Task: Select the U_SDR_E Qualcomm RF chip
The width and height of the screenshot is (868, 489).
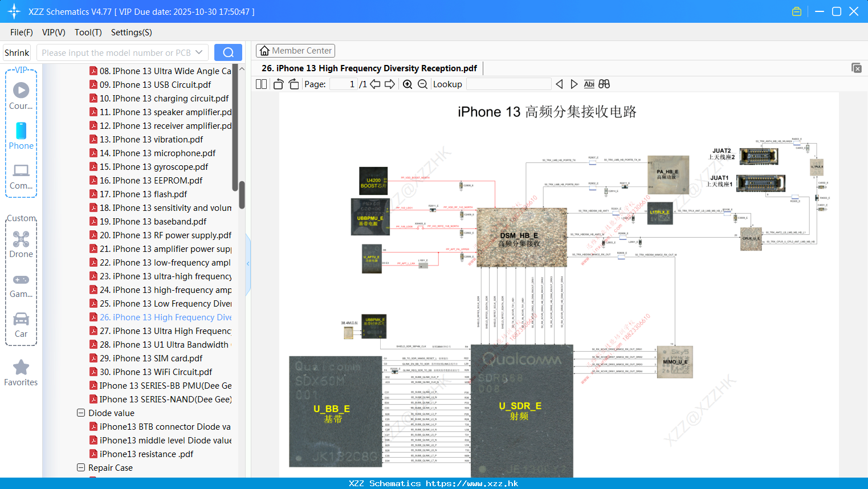Action: (521, 410)
